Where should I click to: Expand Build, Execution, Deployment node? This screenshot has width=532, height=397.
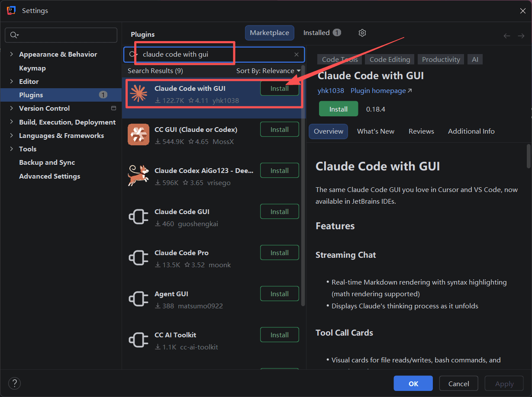click(12, 122)
